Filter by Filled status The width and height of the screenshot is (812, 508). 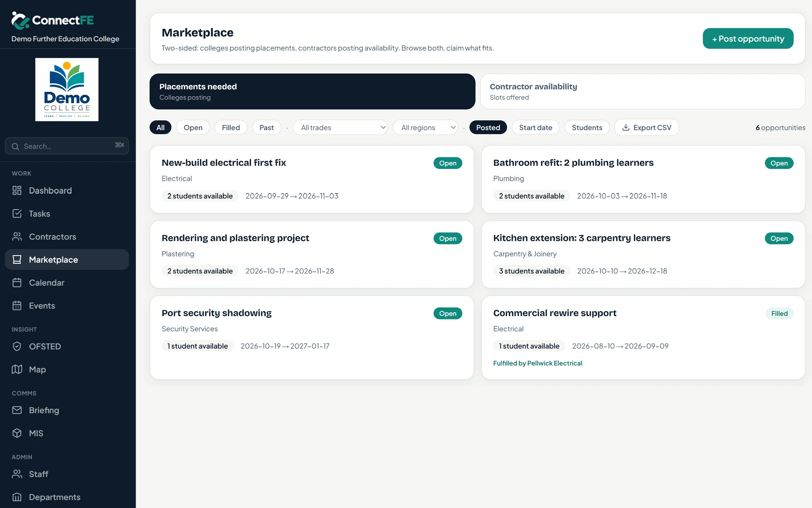point(231,128)
